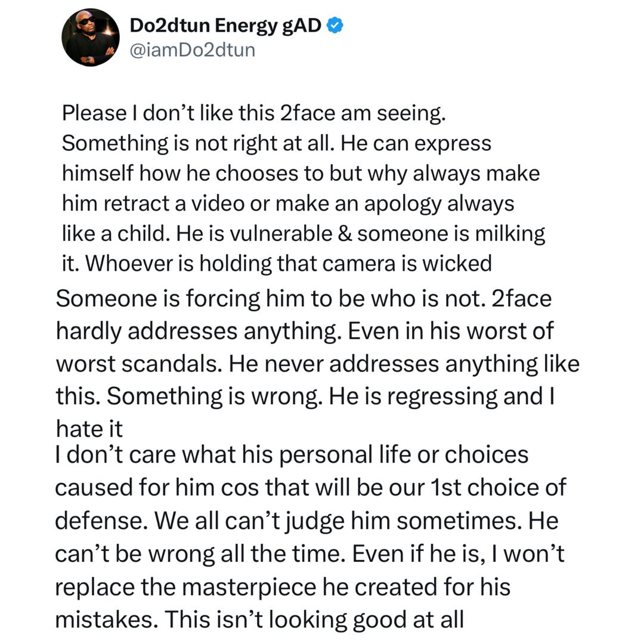
Task: Click the line starting "worst scandals"
Action: pyautogui.click(x=317, y=363)
